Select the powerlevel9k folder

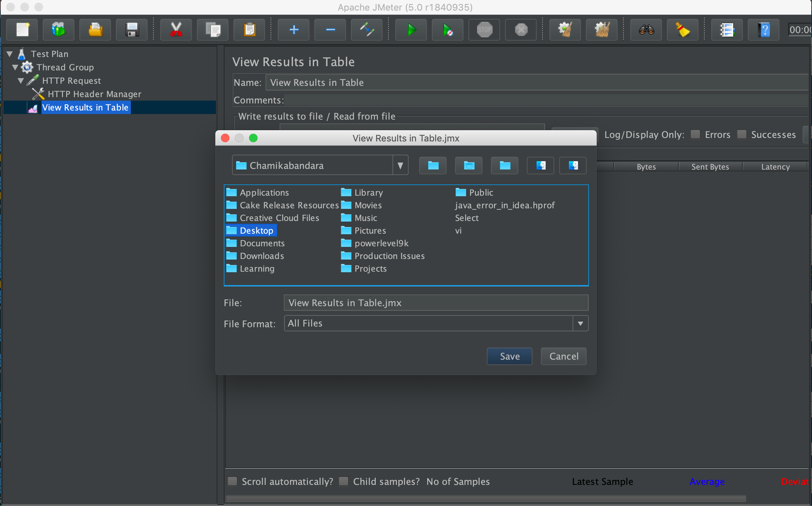[375, 243]
